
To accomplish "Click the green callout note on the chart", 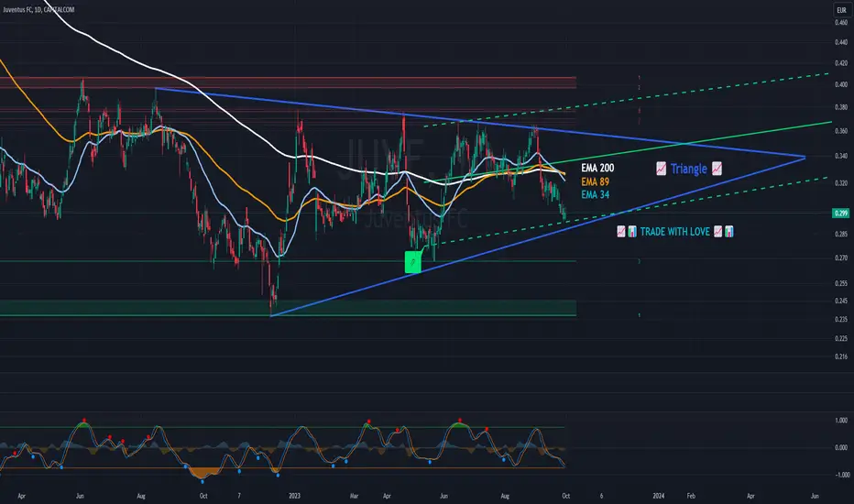I will point(413,262).
